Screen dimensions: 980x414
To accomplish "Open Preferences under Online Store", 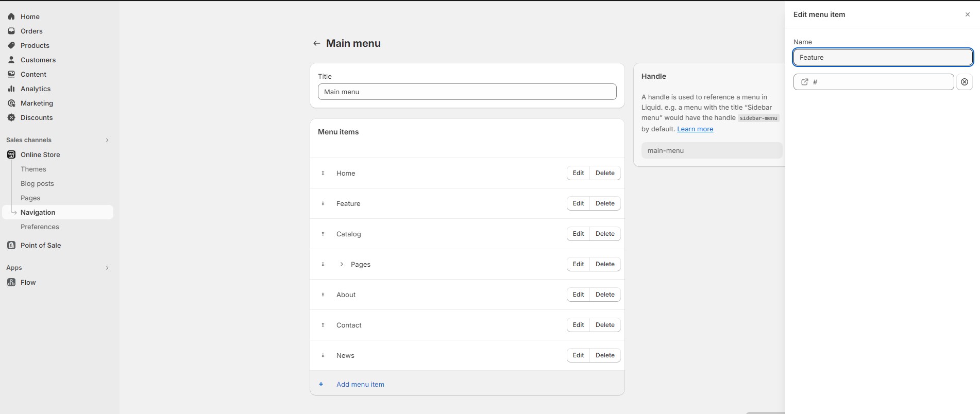I will [40, 227].
